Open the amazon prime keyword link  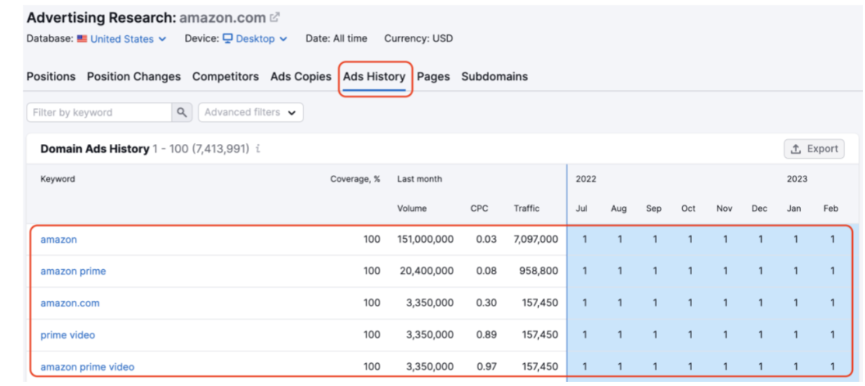click(73, 271)
